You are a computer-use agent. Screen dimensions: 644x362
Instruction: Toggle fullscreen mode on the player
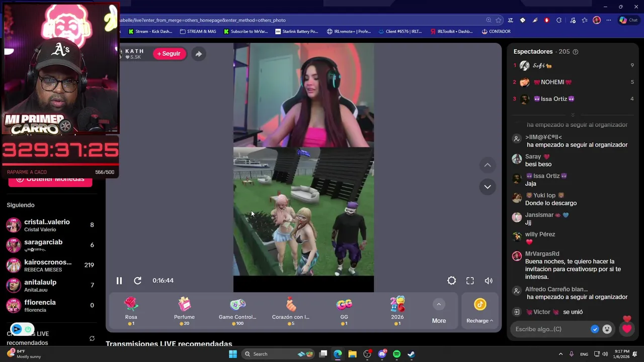[x=470, y=281]
